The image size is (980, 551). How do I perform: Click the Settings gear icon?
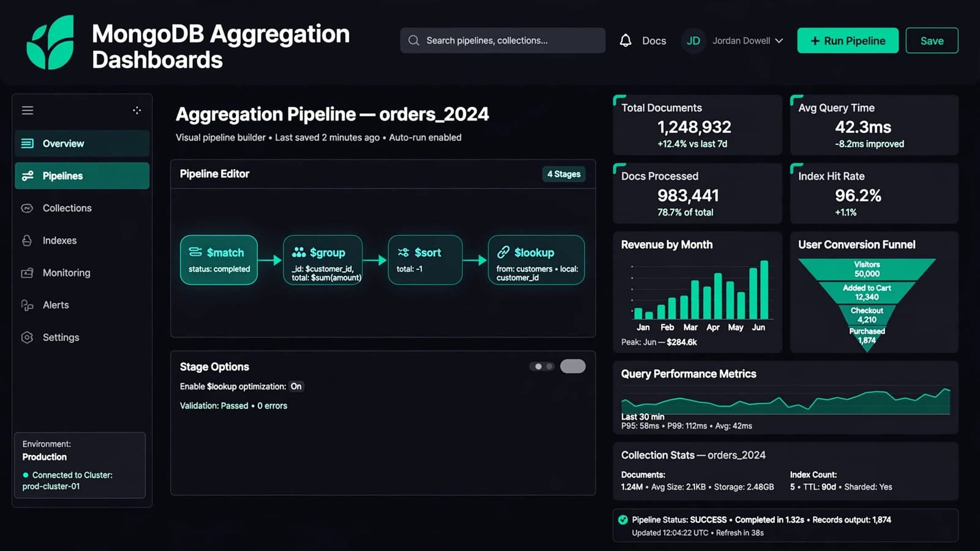click(x=27, y=337)
